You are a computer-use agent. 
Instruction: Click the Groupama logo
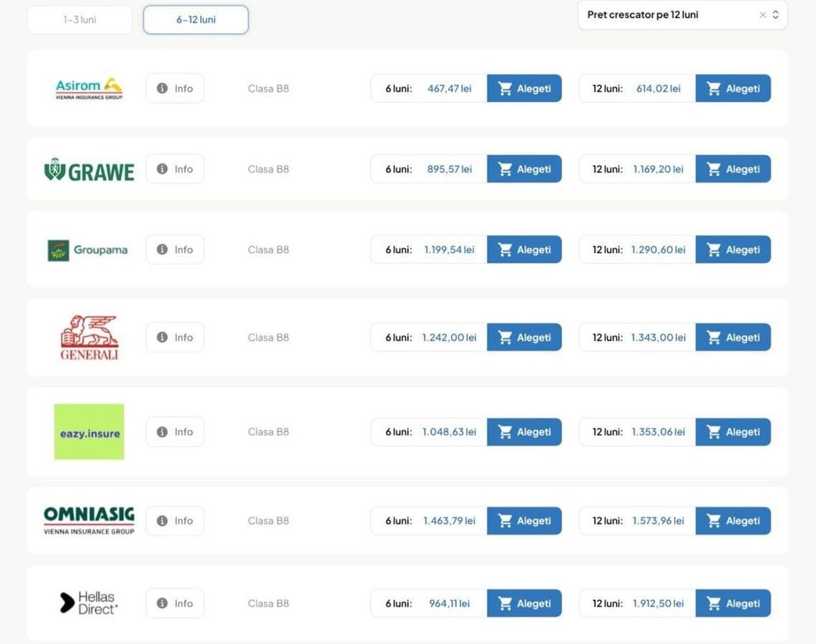88,250
